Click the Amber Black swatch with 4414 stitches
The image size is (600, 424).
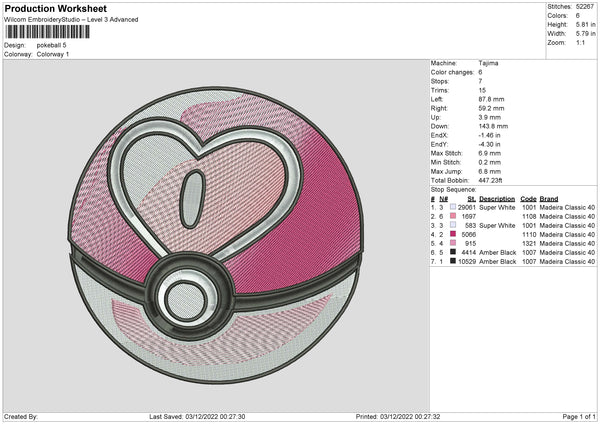(x=453, y=252)
